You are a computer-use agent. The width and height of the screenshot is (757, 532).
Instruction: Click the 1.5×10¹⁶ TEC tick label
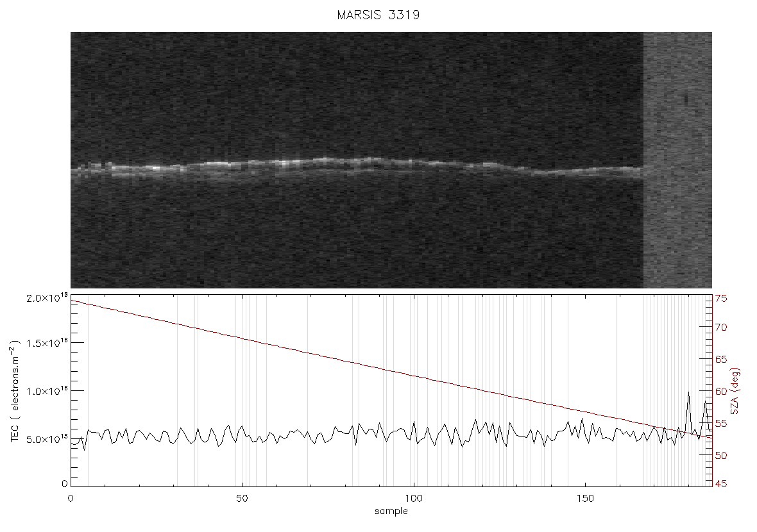[x=47, y=343]
